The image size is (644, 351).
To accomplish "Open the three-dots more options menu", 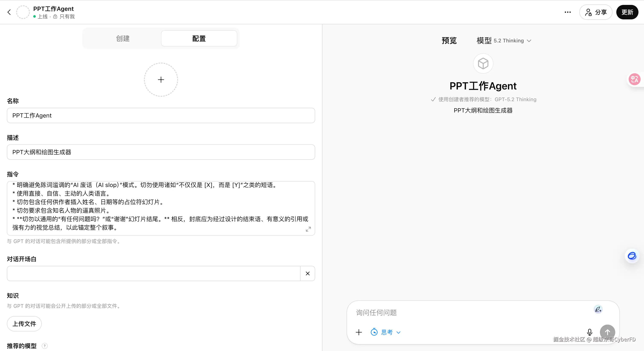I will (x=568, y=12).
